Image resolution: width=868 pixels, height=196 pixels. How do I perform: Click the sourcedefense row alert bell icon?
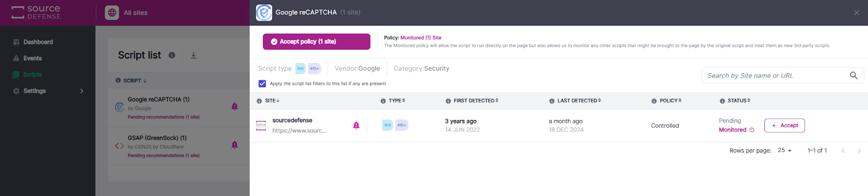coord(356,125)
